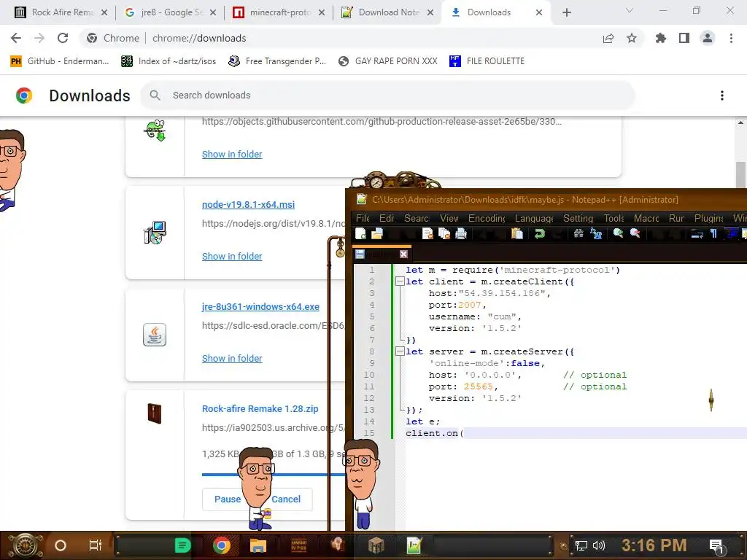This screenshot has height=560, width=747.
Task: Open Encoding menu in Notepad++
Action: click(x=487, y=218)
